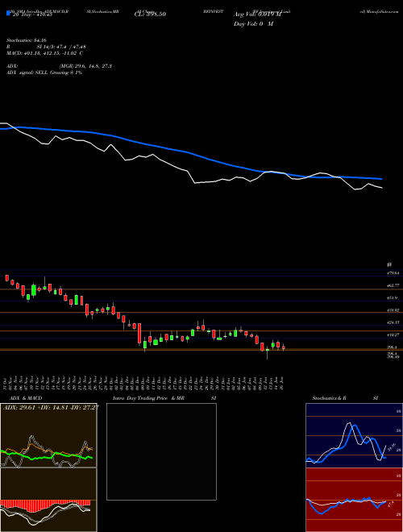Select the '20 Day = 410.45' legend text
The width and height of the screenshot is (403, 532).
(x=31, y=15)
